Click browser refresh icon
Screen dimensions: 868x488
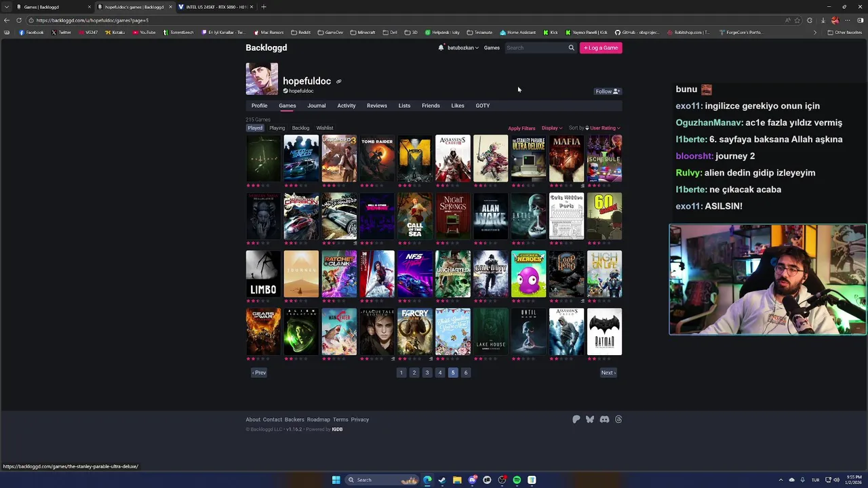point(19,20)
